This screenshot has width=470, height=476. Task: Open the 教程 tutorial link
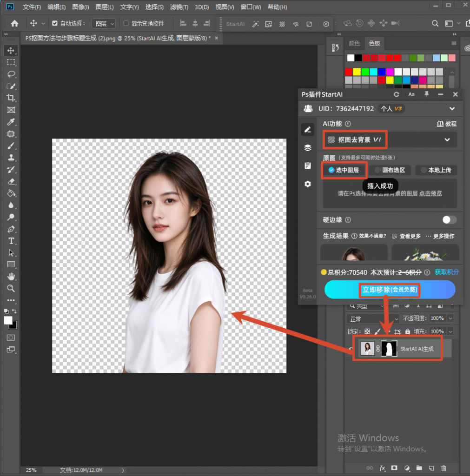point(447,124)
